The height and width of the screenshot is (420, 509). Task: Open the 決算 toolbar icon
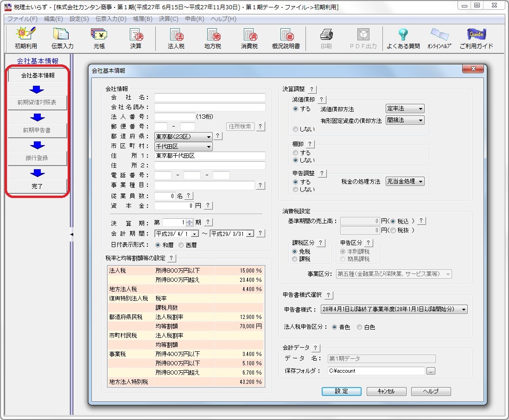136,38
